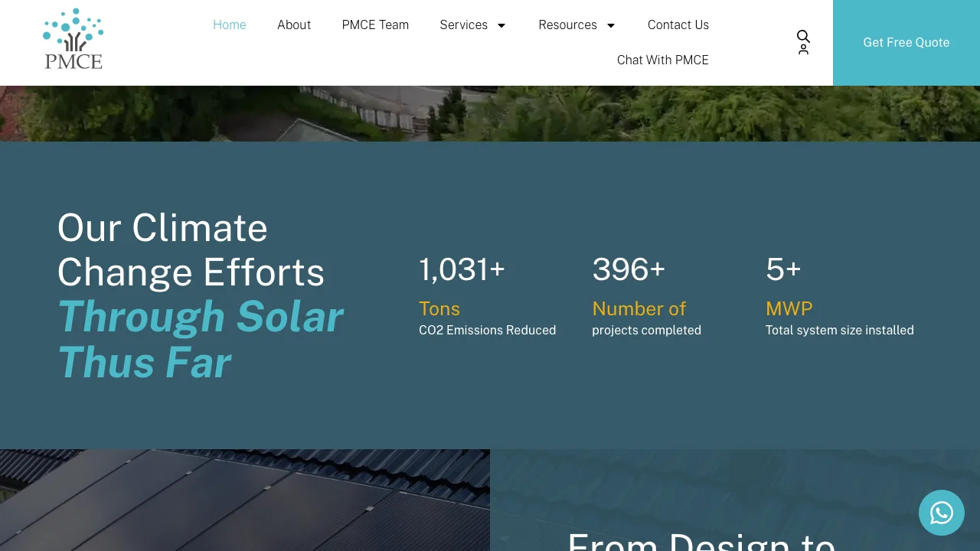Open the About page
This screenshot has width=980, height=551.
click(294, 24)
